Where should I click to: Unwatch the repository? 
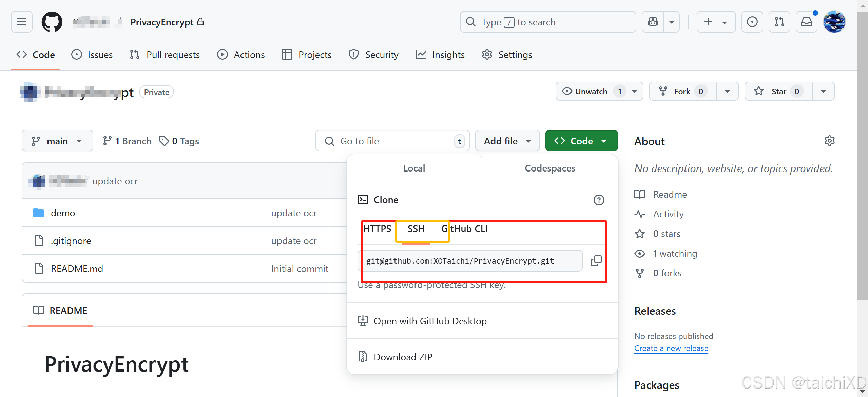coord(591,91)
